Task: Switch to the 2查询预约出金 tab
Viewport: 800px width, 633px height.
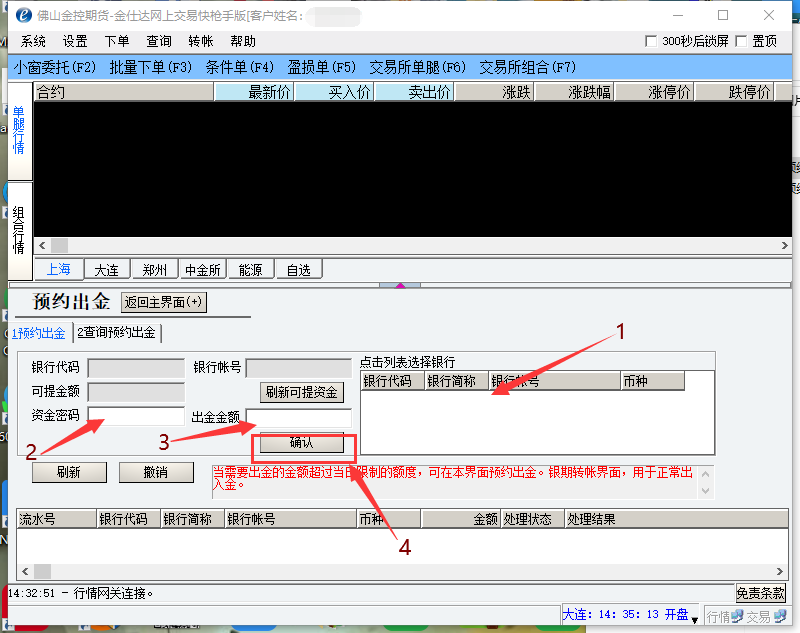Action: click(x=116, y=333)
